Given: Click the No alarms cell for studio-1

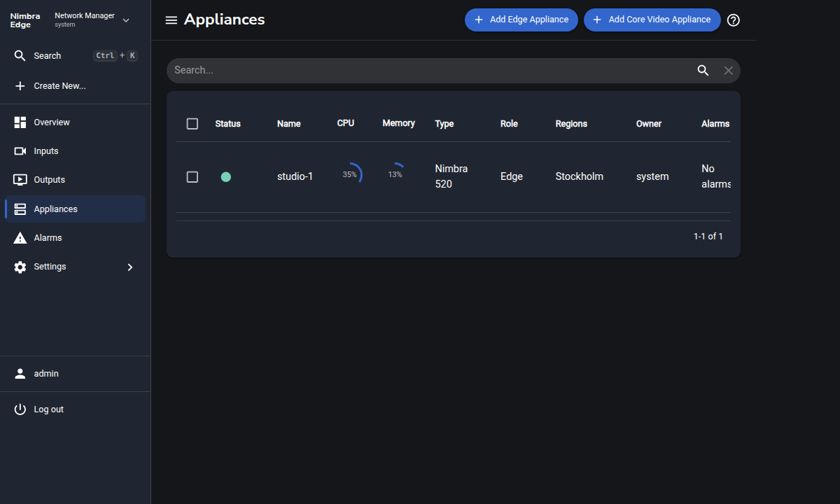Looking at the screenshot, I should pyautogui.click(x=716, y=176).
